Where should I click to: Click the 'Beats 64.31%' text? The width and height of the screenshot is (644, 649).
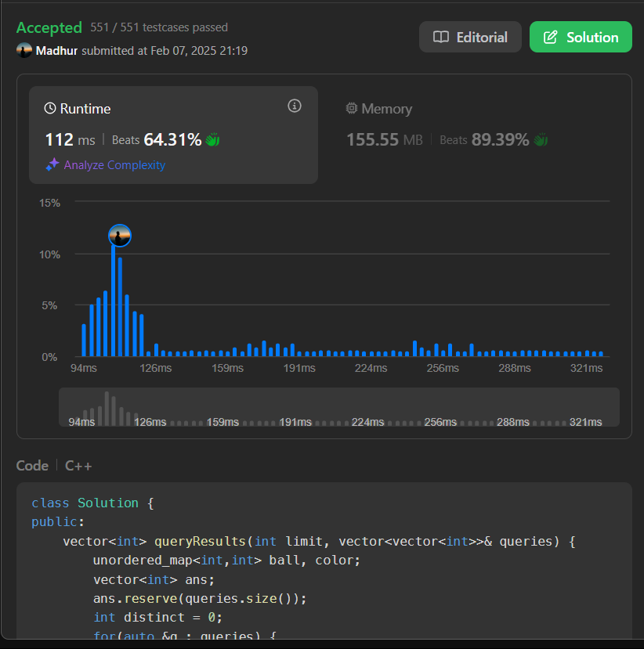[157, 140]
